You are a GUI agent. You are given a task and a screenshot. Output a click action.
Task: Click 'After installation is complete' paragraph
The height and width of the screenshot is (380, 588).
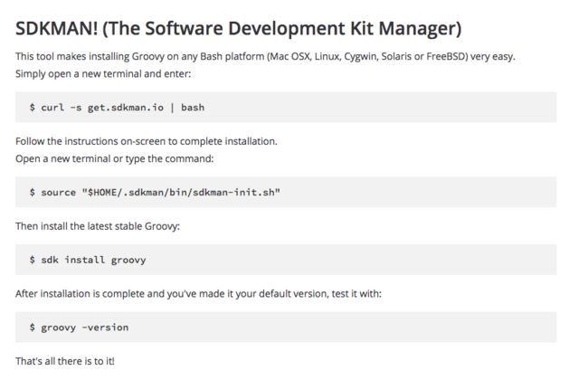(198, 294)
